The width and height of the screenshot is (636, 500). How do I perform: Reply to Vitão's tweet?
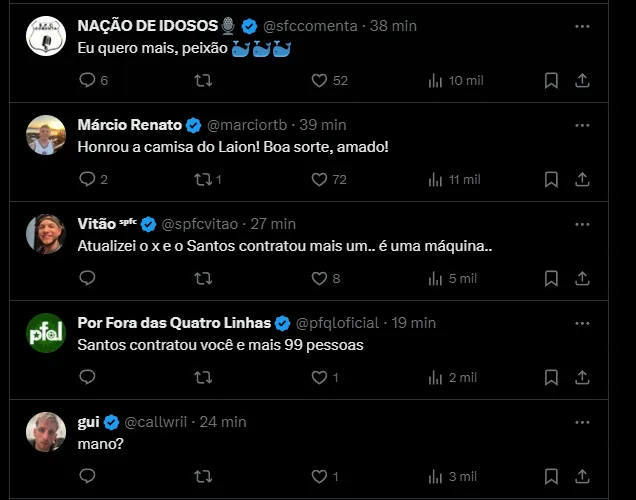(x=87, y=278)
